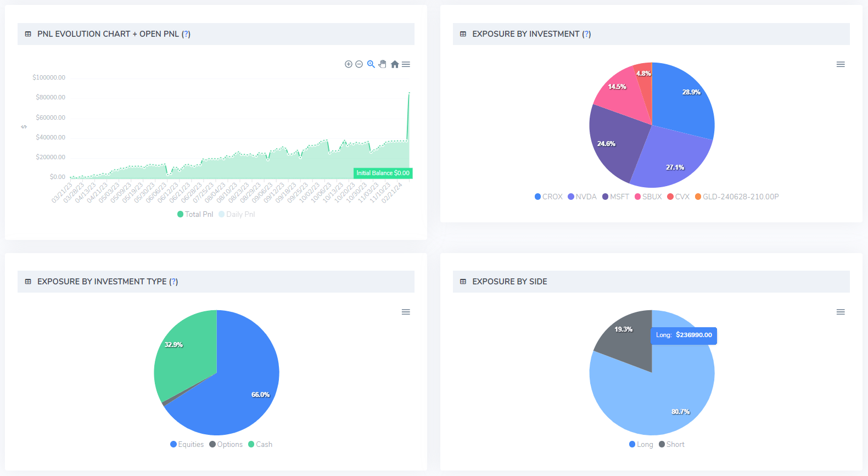868x476 pixels.
Task: Click the zoom out icon on PNL chart
Action: [359, 64]
